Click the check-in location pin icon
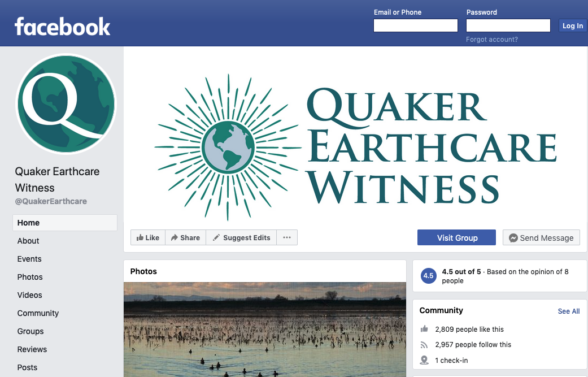The height and width of the screenshot is (377, 588). tap(424, 360)
